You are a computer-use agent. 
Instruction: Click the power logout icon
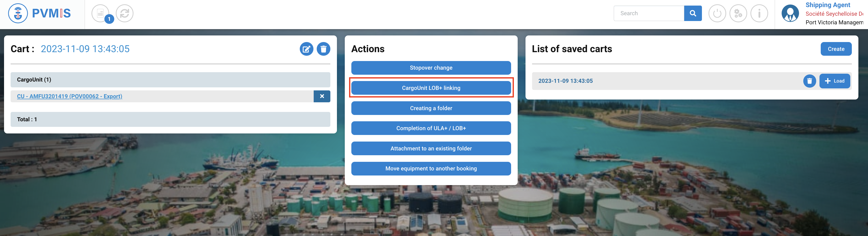tap(717, 13)
